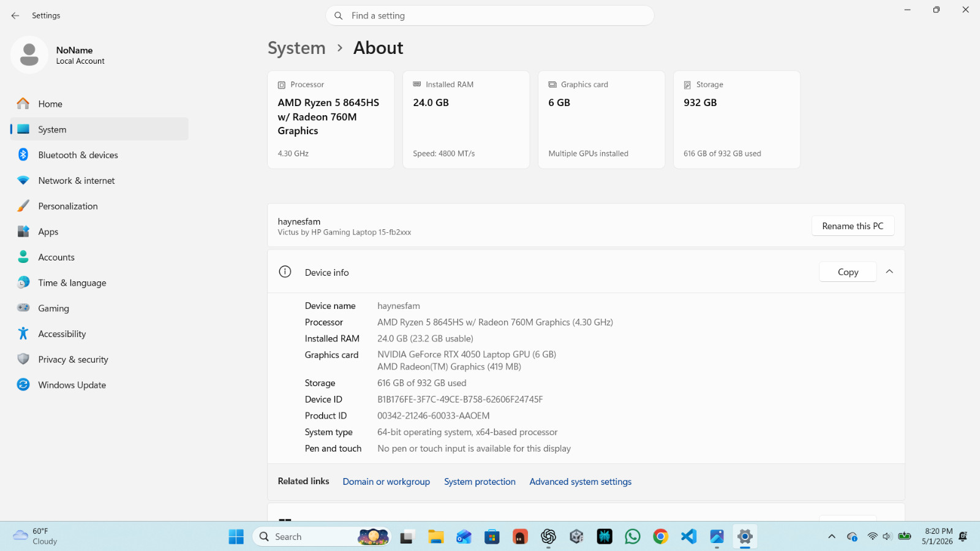The height and width of the screenshot is (551, 980).
Task: Open the weather widget showing 60°F Cloudy
Action: click(x=36, y=536)
